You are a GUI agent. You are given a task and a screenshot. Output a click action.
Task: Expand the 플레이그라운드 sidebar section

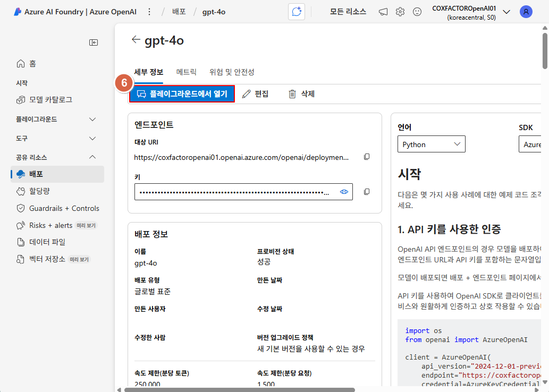[56, 120]
